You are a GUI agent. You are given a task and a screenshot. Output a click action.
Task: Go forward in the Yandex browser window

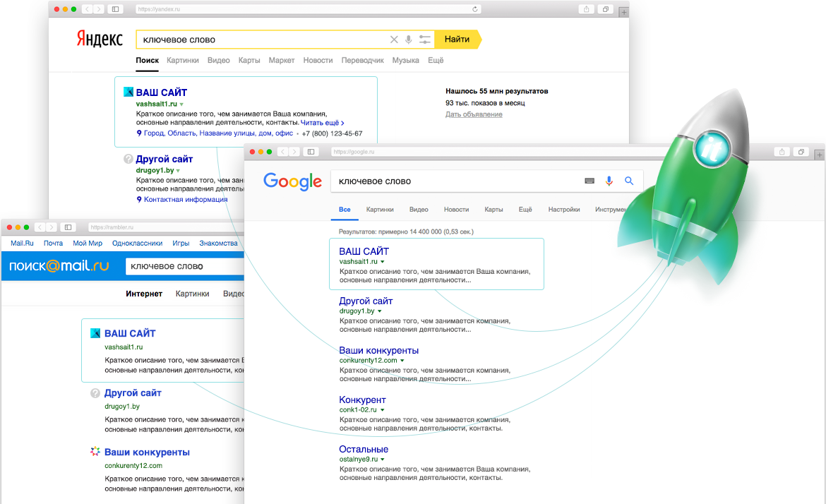pyautogui.click(x=99, y=9)
